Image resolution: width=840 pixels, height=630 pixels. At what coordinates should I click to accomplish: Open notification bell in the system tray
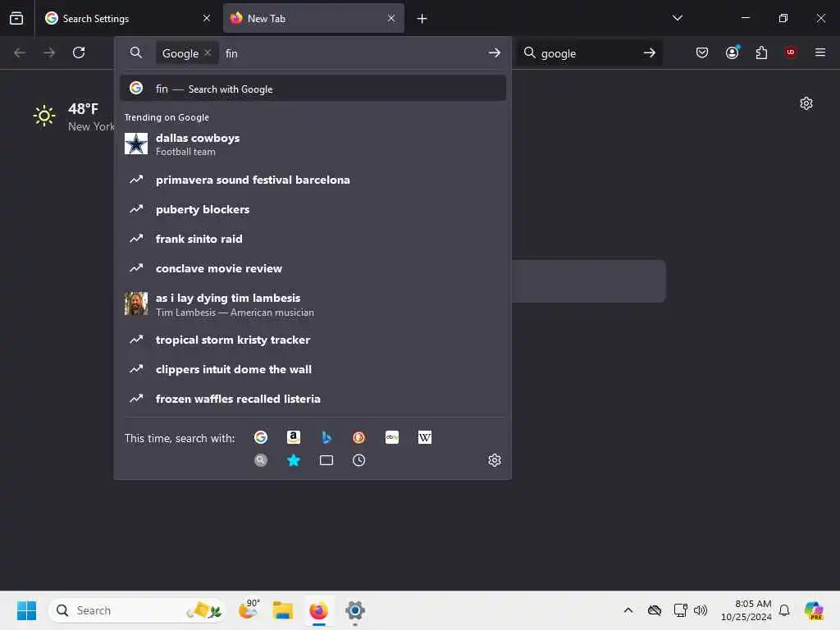click(783, 610)
